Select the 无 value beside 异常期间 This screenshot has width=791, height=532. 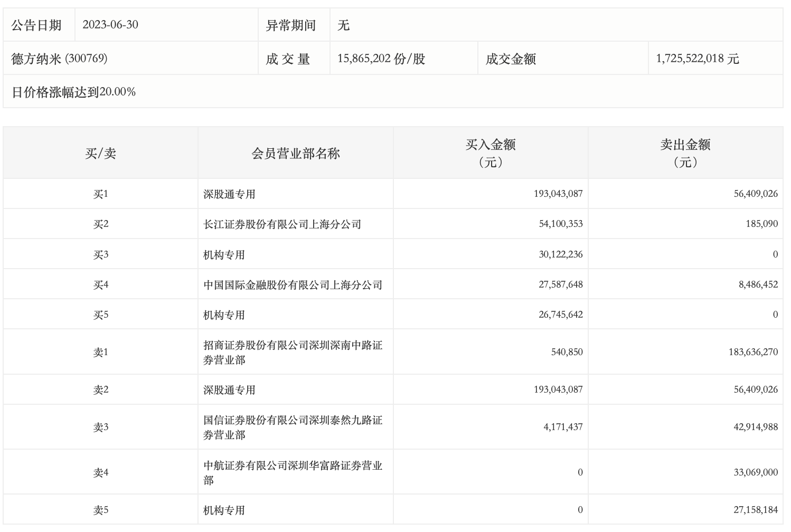pyautogui.click(x=344, y=25)
